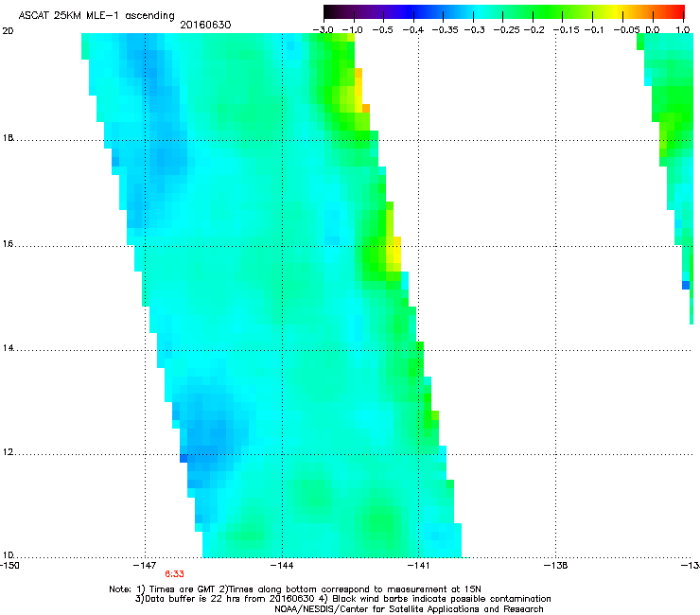
Task: Pick the yellow region of the colorbar
Action: pos(616,11)
